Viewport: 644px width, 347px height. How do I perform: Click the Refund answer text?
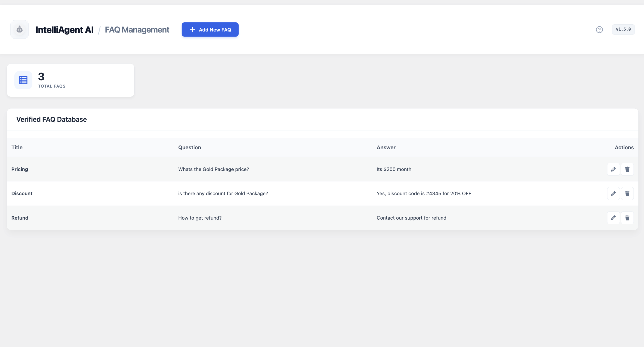pyautogui.click(x=411, y=218)
